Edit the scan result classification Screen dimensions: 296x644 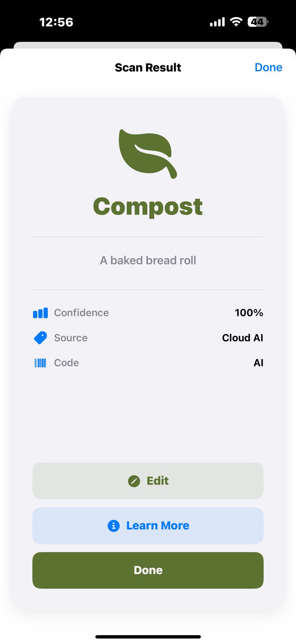pos(148,481)
